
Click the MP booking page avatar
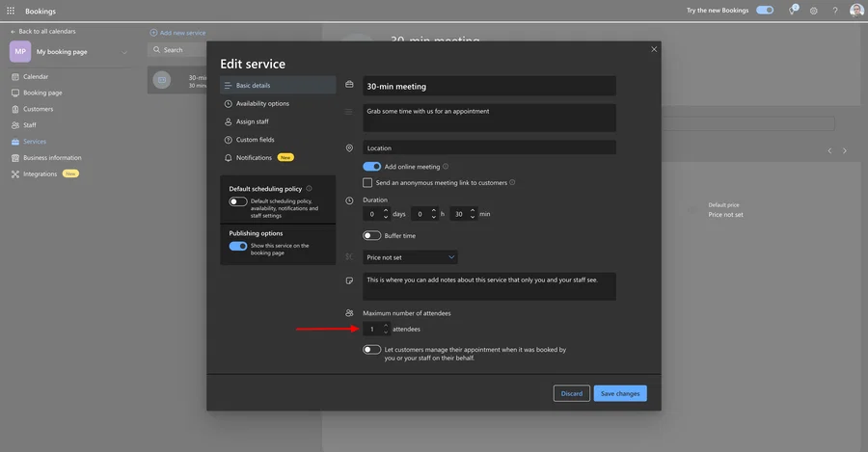(20, 51)
